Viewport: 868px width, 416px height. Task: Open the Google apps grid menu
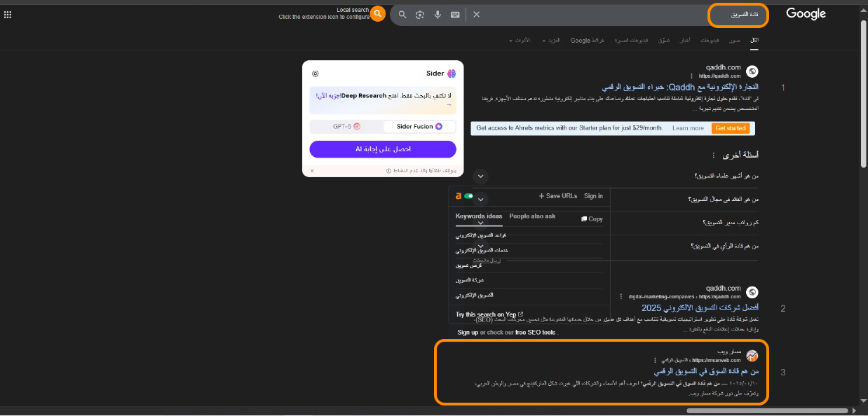[x=8, y=14]
